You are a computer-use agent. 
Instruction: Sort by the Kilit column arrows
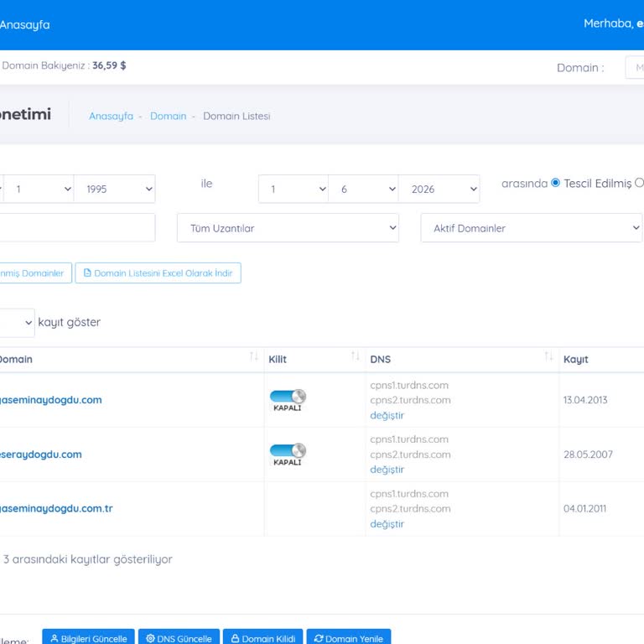tap(356, 356)
